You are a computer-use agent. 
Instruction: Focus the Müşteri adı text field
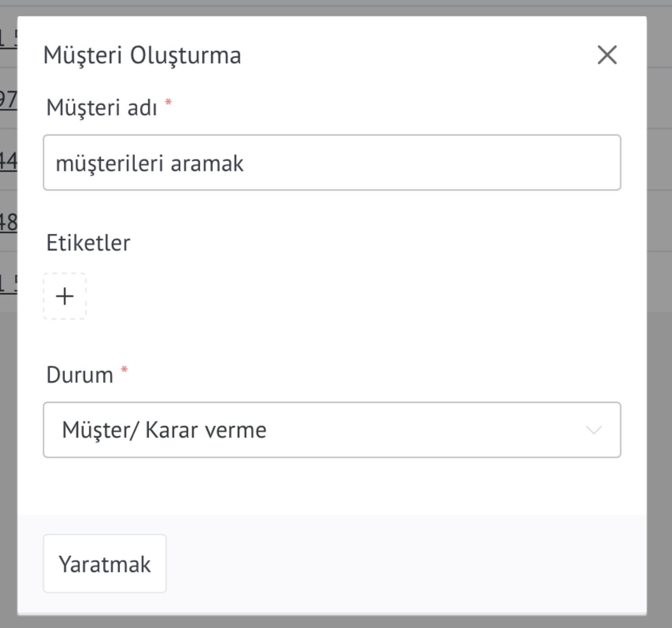pos(332,163)
